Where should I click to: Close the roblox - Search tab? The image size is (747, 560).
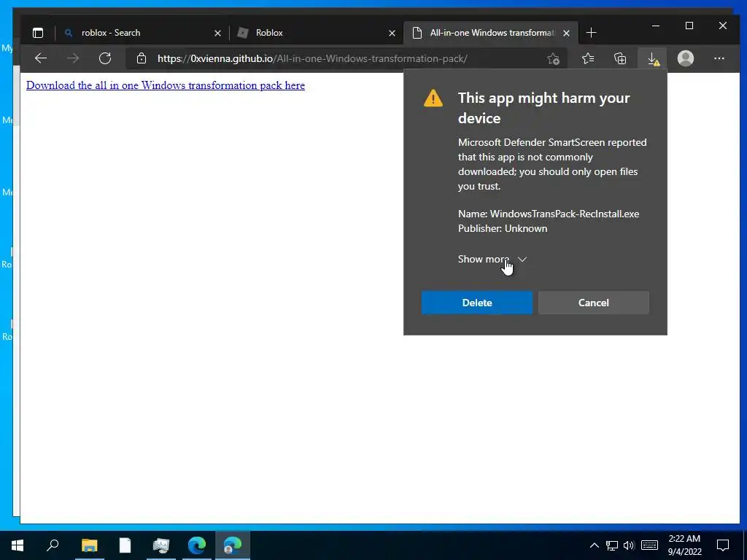click(x=217, y=33)
